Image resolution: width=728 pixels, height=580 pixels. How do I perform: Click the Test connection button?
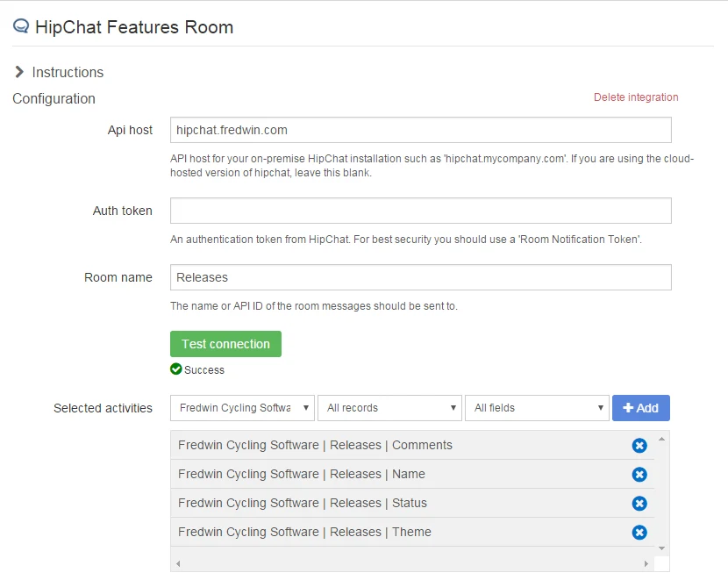point(225,344)
